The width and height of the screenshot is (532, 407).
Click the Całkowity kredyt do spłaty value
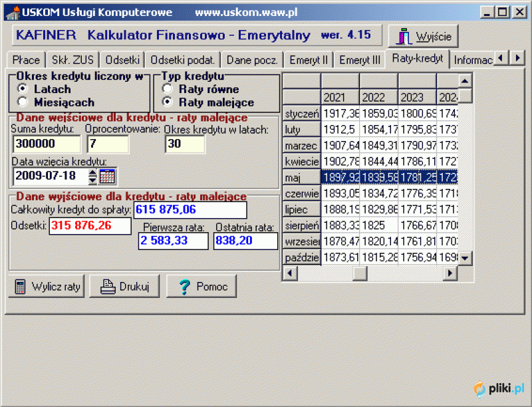pos(190,210)
